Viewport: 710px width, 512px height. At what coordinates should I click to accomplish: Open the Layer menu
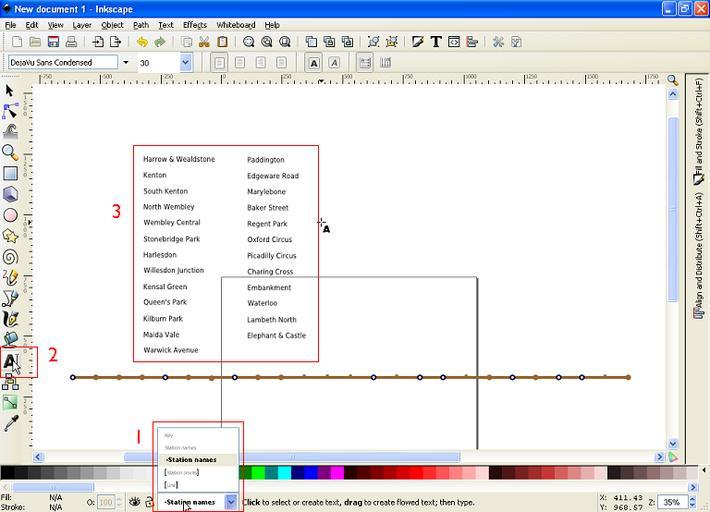82,25
